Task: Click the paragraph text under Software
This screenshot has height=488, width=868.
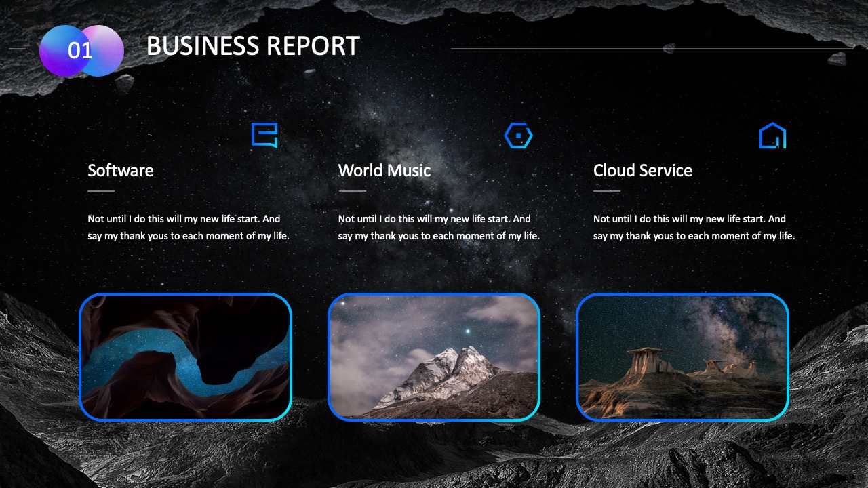Action: point(189,227)
